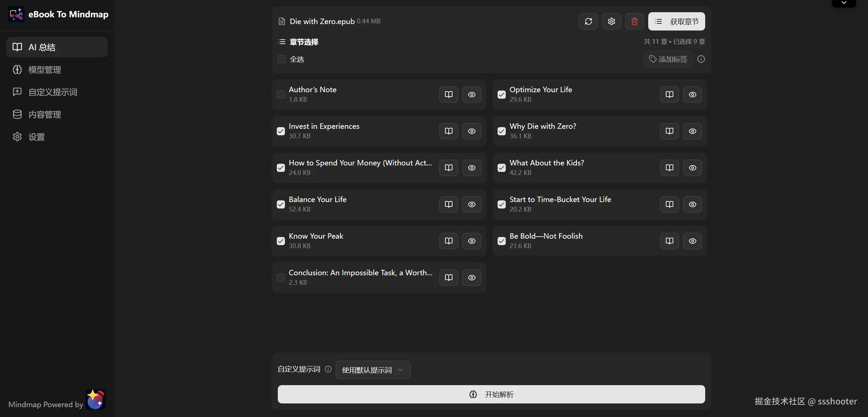The width and height of the screenshot is (868, 417).
Task: Toggle the 全选 select-all checkbox
Action: click(282, 59)
